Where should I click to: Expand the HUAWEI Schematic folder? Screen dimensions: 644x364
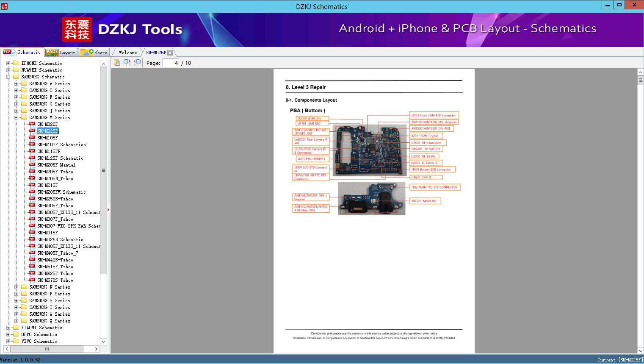click(x=8, y=70)
